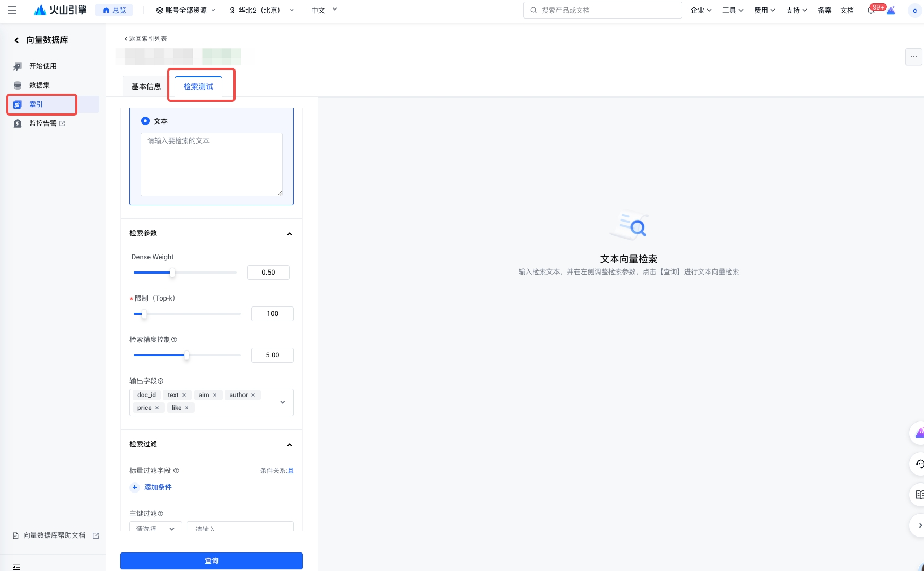Open the 总览 overview button
The height and width of the screenshot is (571, 924).
[x=115, y=10]
